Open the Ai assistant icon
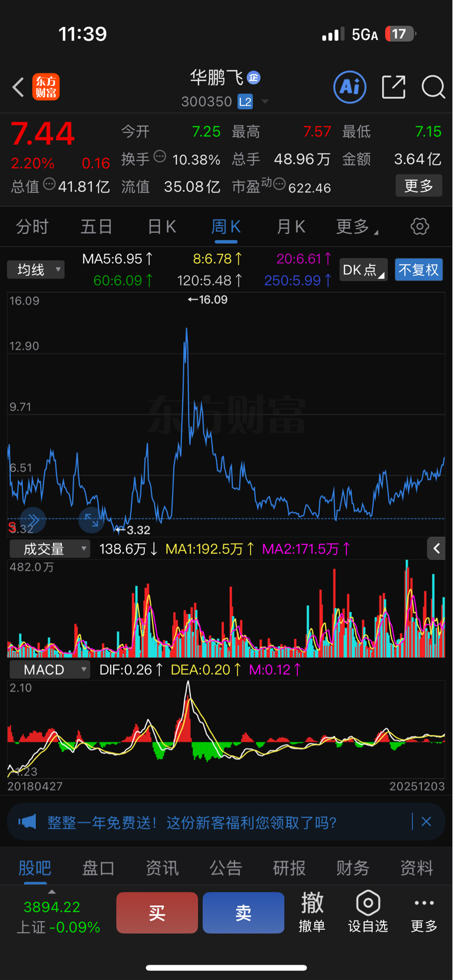This screenshot has height=980, width=453. coord(350,87)
